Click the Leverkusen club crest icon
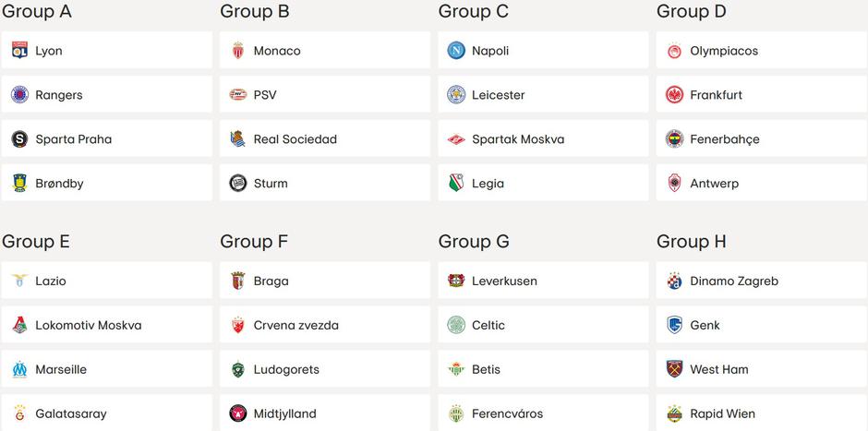868x431 pixels. (456, 281)
